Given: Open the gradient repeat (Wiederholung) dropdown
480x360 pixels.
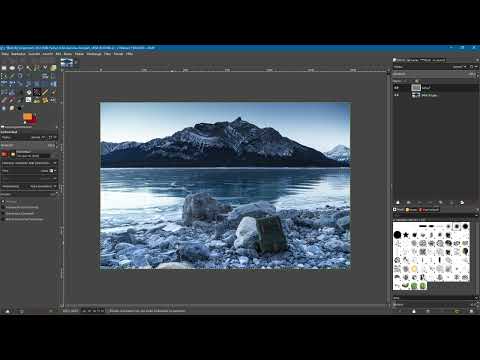Looking at the screenshot, I should tap(29, 186).
